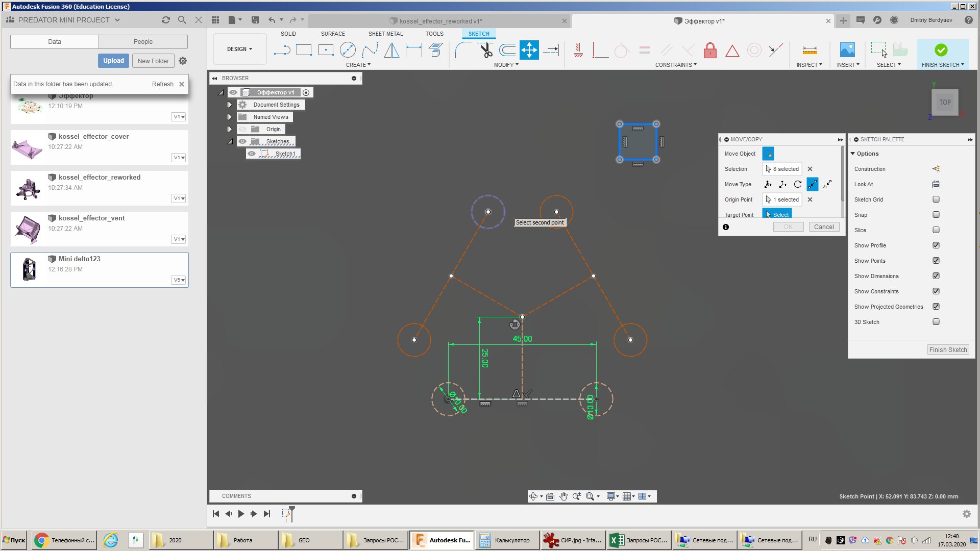
Task: Click the Insert image icon
Action: coord(847,50)
